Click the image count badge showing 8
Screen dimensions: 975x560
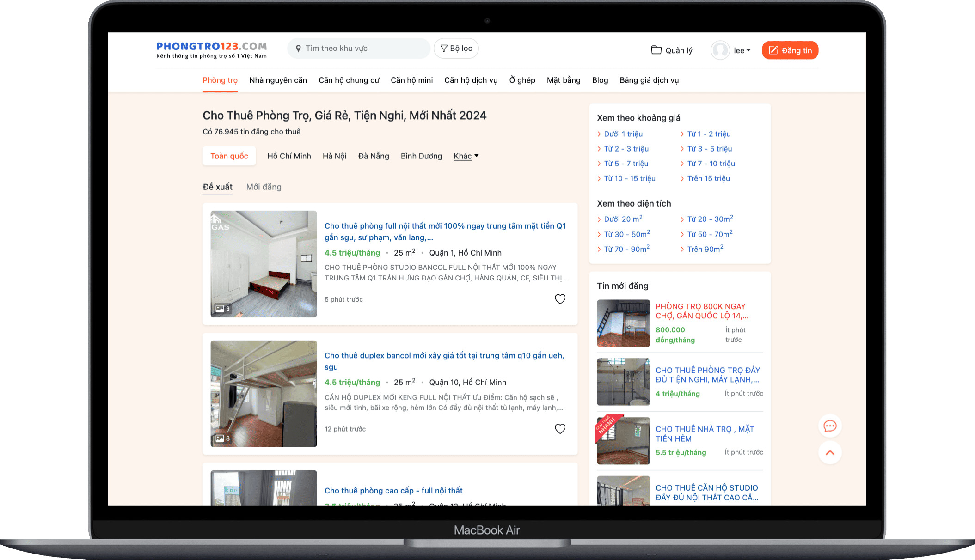coord(223,438)
